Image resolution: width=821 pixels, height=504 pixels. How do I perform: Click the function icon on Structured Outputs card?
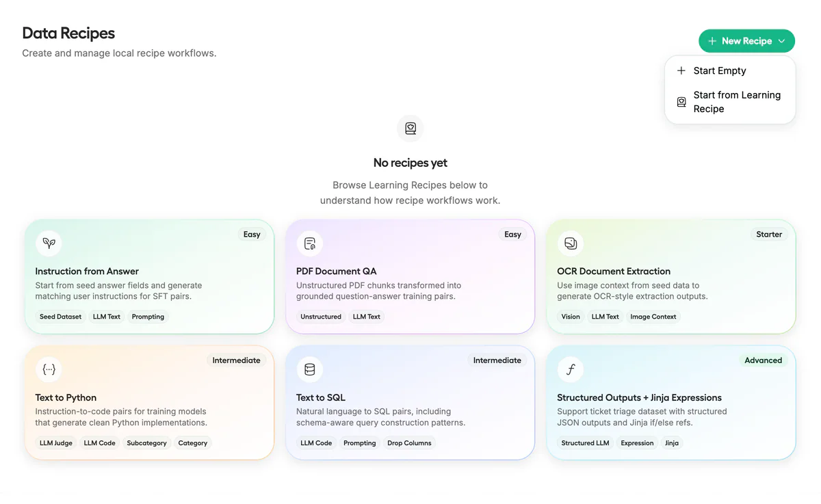coord(571,369)
